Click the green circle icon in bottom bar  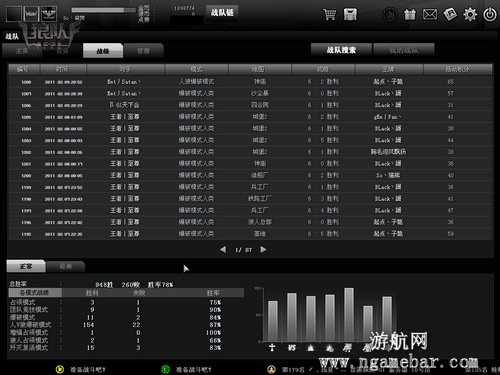point(165,369)
